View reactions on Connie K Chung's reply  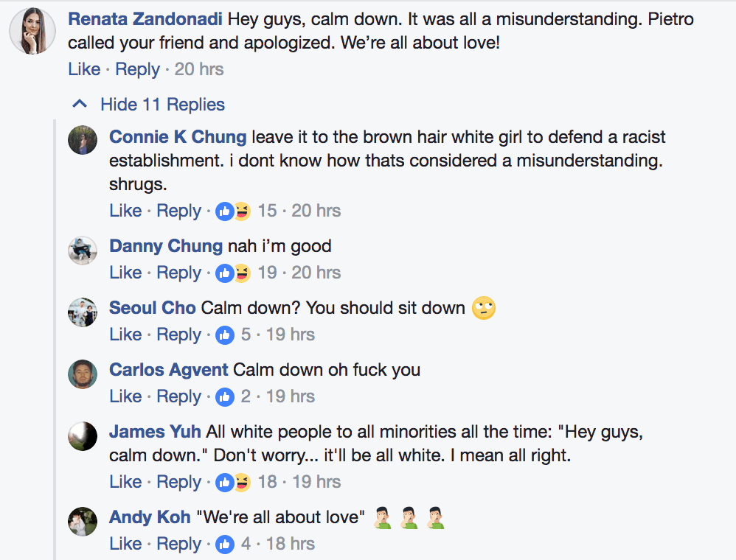[234, 211]
